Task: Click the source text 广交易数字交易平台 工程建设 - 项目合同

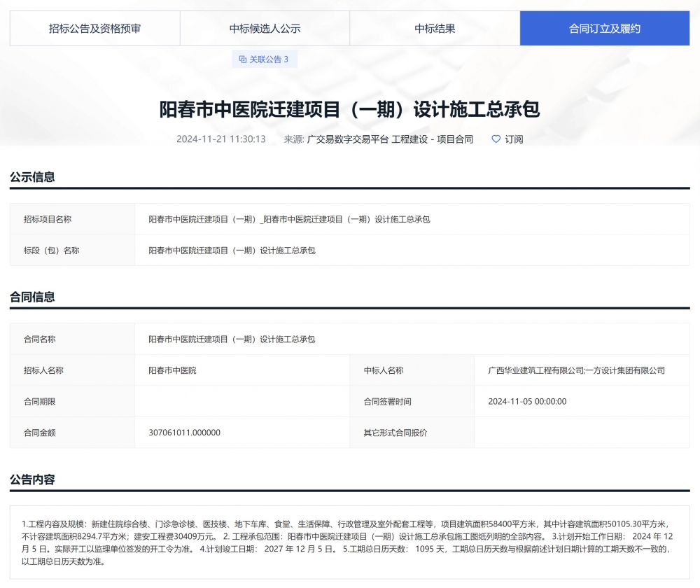Action: point(390,139)
